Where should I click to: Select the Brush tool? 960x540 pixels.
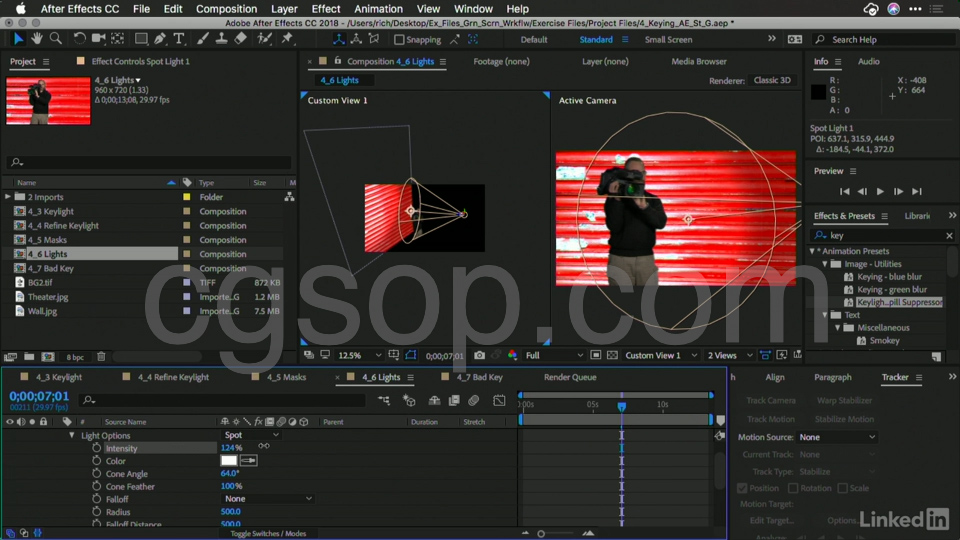tap(203, 39)
